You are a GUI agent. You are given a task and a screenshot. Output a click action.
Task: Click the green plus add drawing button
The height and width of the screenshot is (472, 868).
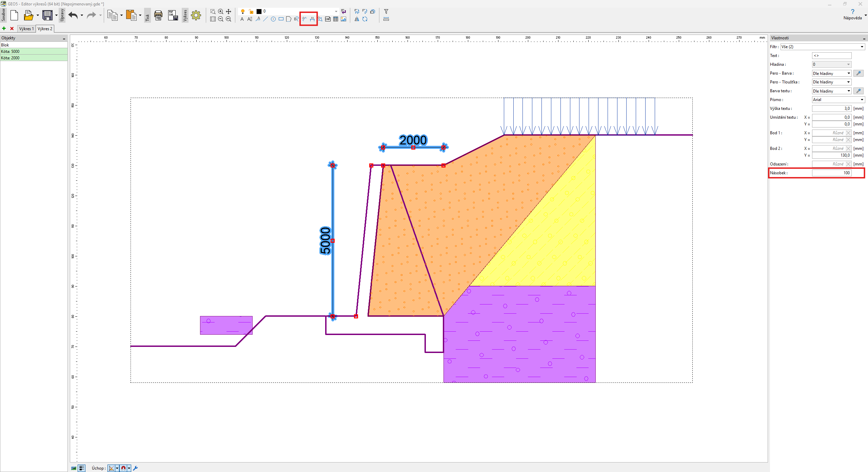click(4, 29)
